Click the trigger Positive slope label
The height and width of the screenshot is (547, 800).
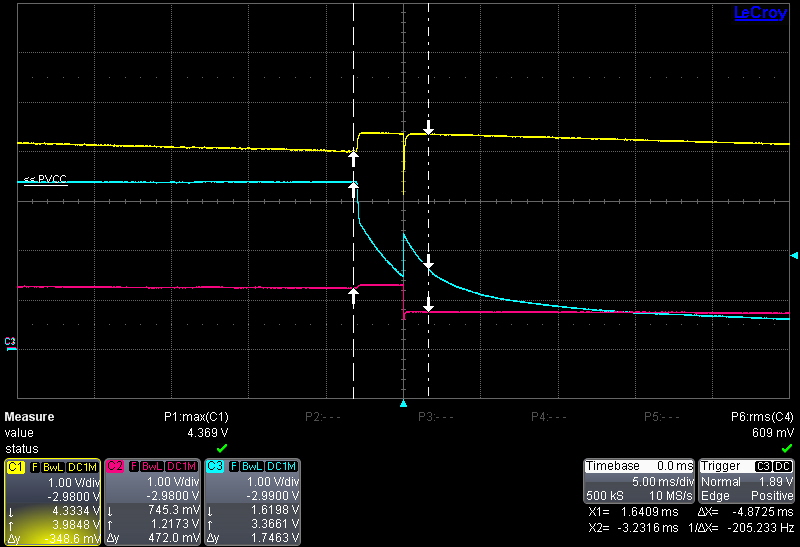click(x=772, y=495)
